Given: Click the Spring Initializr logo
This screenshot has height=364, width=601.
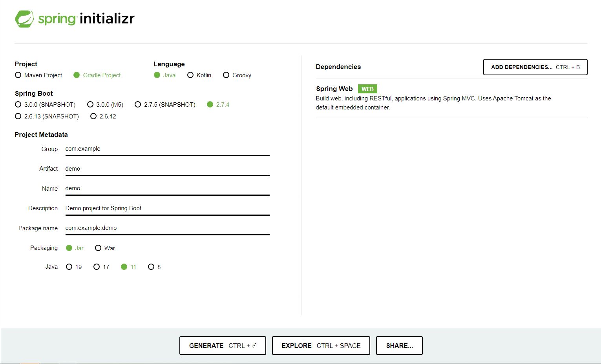Looking at the screenshot, I should point(75,18).
